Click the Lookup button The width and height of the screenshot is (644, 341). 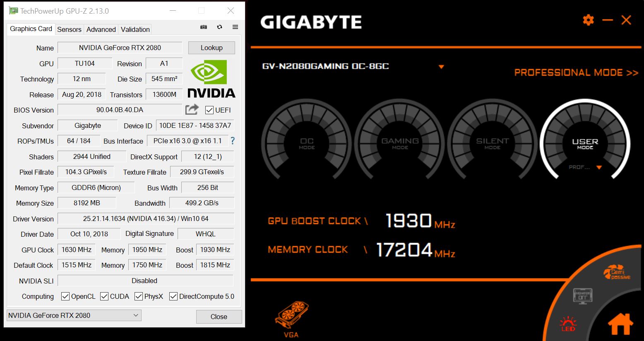[x=211, y=48]
